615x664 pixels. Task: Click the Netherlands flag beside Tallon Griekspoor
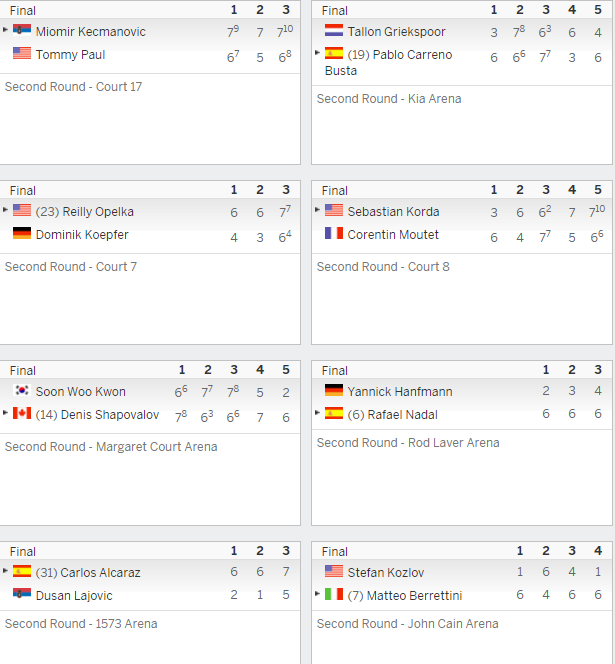tap(334, 30)
